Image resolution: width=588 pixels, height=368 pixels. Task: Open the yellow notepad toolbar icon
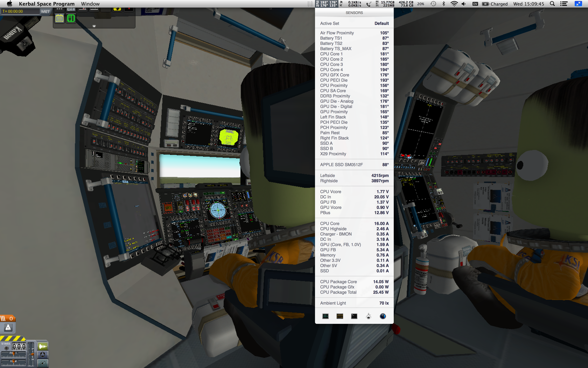click(59, 19)
